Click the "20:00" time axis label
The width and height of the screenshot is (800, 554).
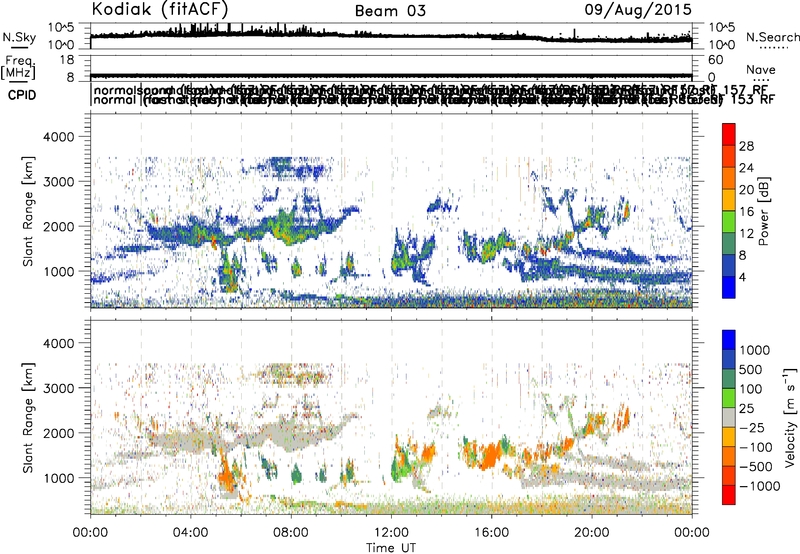[x=592, y=533]
